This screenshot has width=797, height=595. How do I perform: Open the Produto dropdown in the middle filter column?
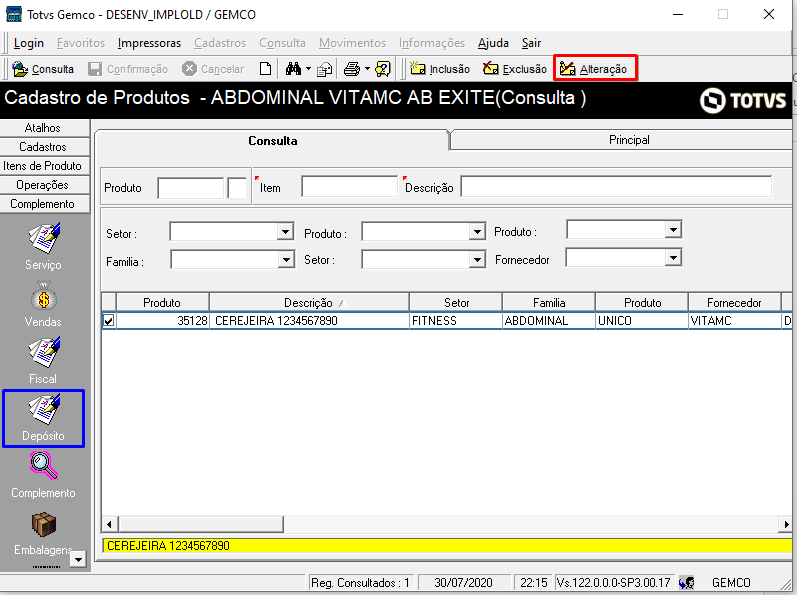coord(477,232)
